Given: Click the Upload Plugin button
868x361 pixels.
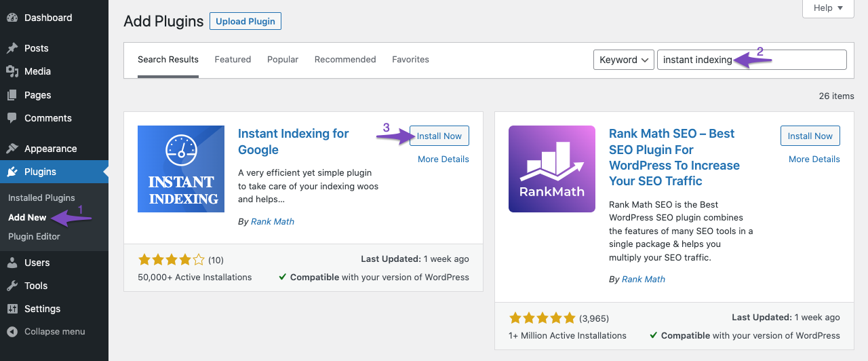Looking at the screenshot, I should [x=245, y=21].
